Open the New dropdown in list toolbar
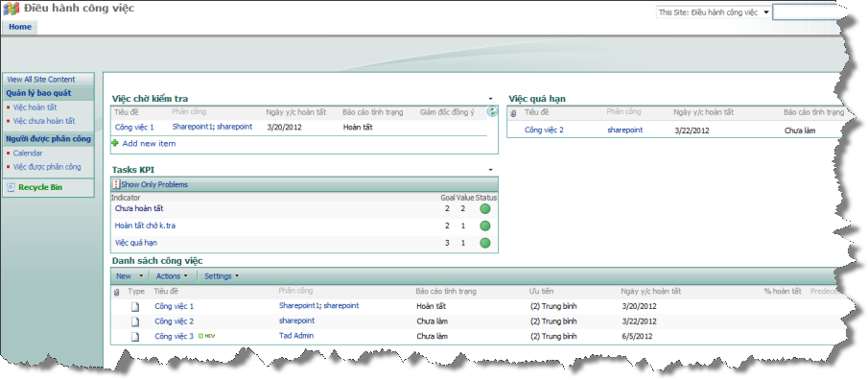This screenshot has height=380, width=868. pos(129,275)
